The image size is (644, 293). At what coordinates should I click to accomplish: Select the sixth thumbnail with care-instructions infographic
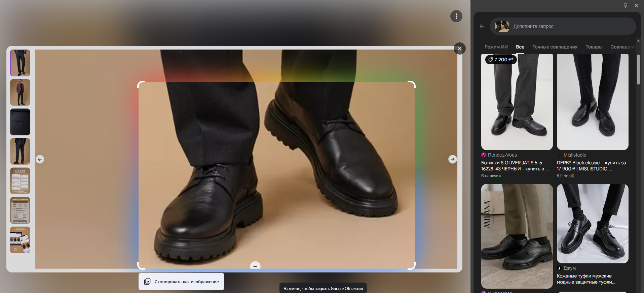tap(20, 210)
